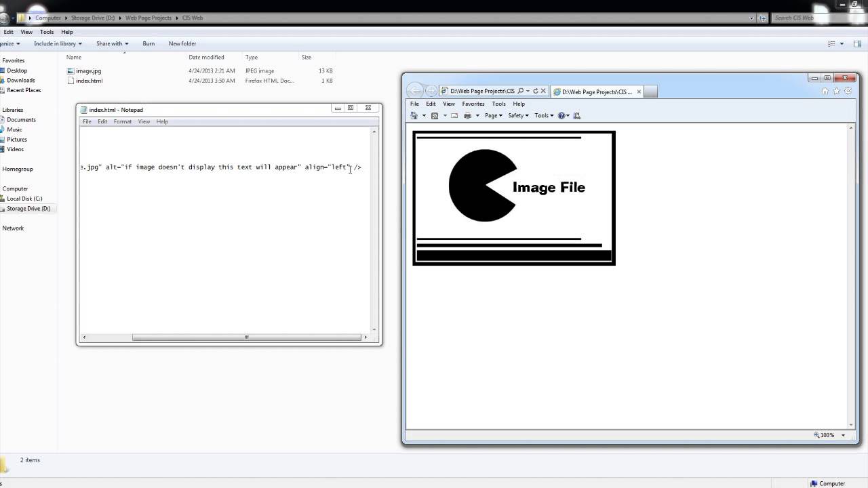
Task: Open Internet Explorer Favorites menu
Action: tap(473, 104)
